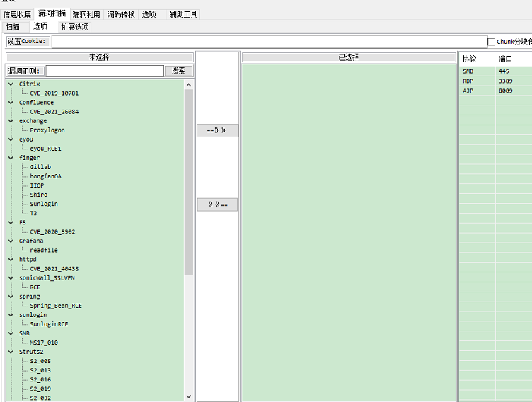Select the top-level 选项 tab
The image size is (532, 402).
(149, 14)
